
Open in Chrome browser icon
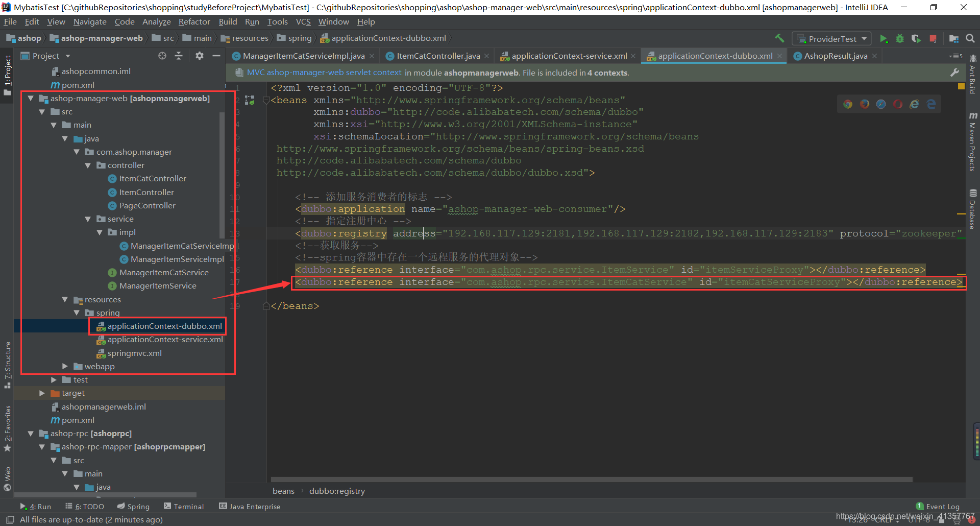(x=848, y=104)
